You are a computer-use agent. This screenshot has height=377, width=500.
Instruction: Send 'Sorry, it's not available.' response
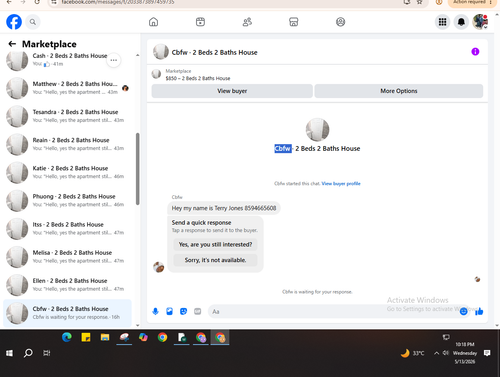pos(215,260)
